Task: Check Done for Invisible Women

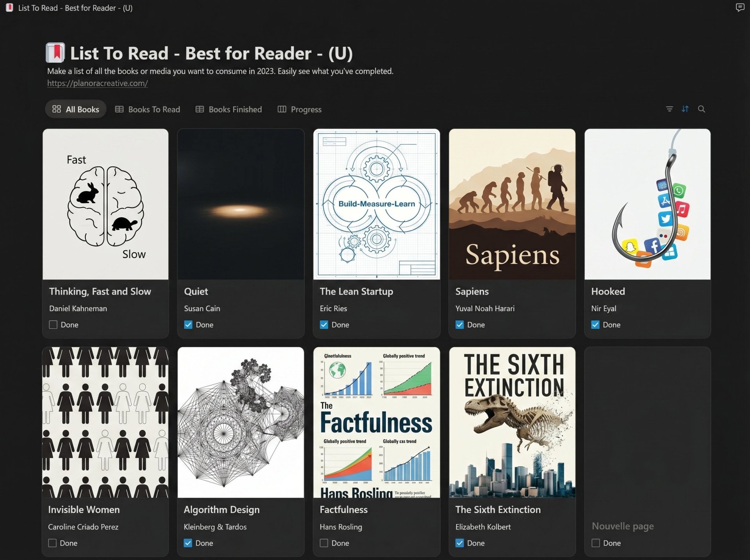Action: [52, 543]
